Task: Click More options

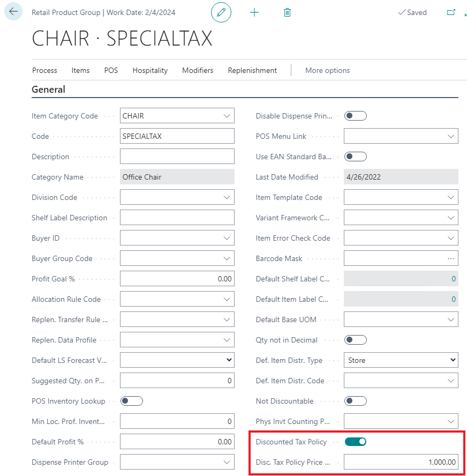Action: point(327,70)
